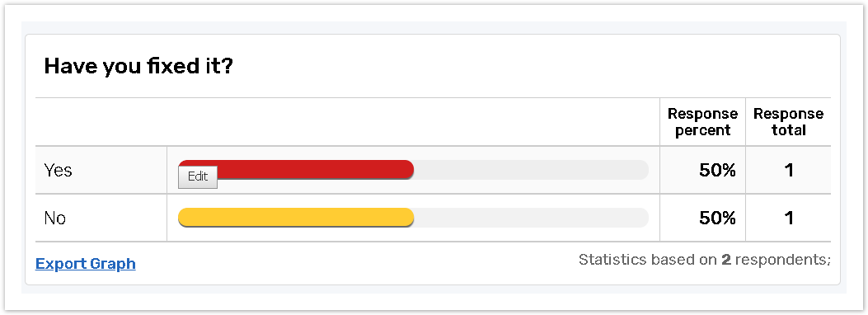This screenshot has width=868, height=315.
Task: Select the Yes answer label
Action: click(59, 170)
